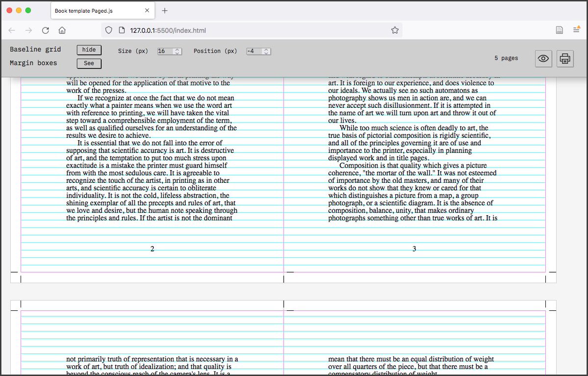Reload the current page
588x376 pixels.
click(x=45, y=30)
